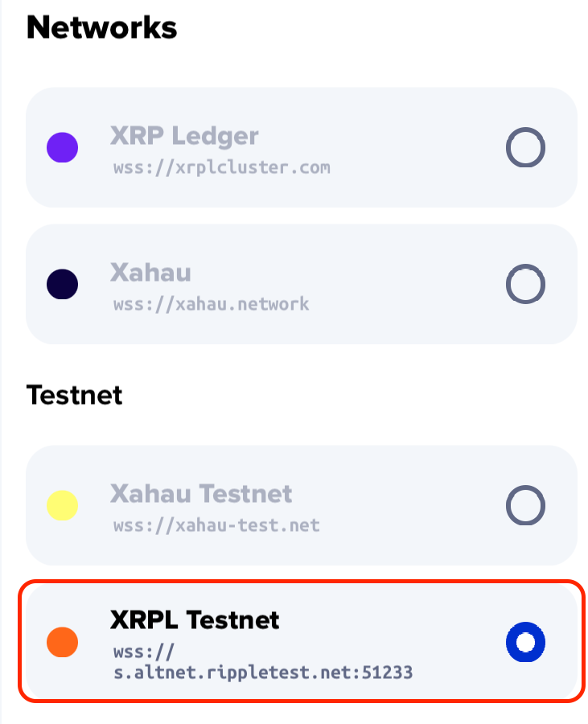The width and height of the screenshot is (588, 724).
Task: Click the dark navy Xahau network dot
Action: click(62, 284)
